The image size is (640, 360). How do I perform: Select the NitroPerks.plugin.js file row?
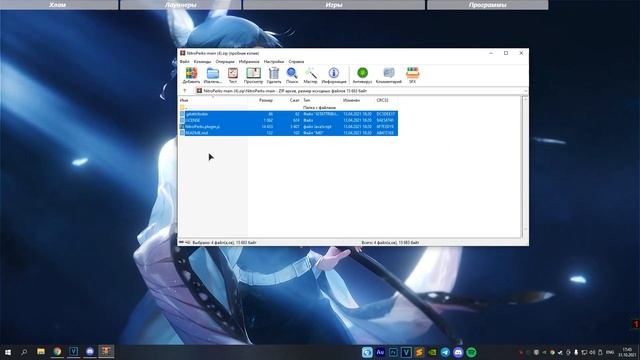(289, 127)
